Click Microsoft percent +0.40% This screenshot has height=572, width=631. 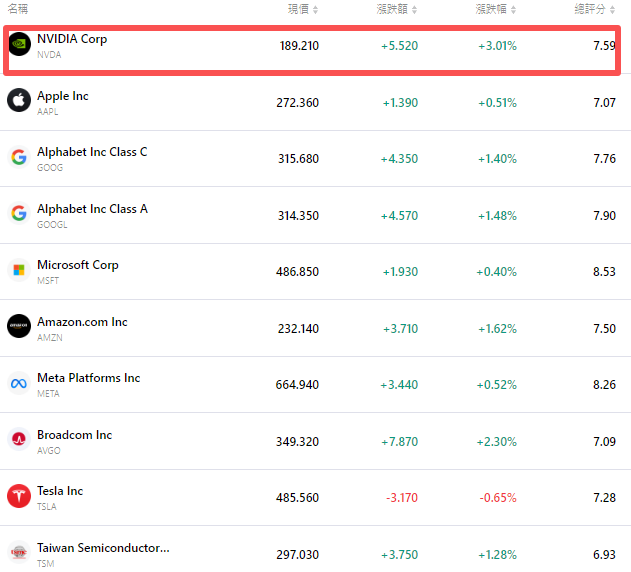coord(496,272)
